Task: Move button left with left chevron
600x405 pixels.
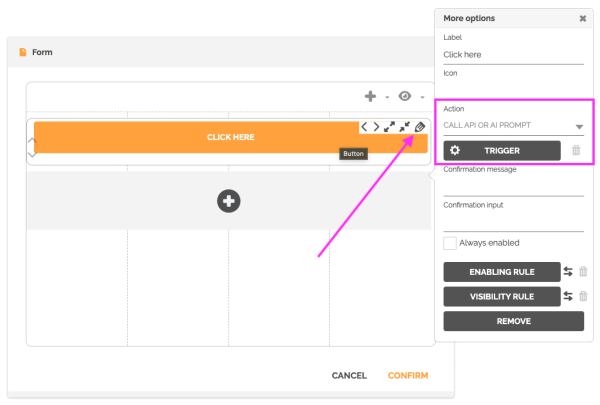Action: point(364,127)
